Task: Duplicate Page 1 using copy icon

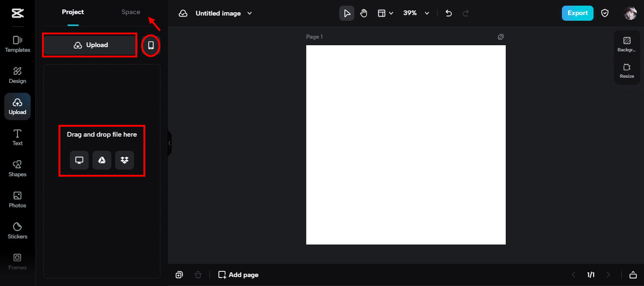Action: 501,37
